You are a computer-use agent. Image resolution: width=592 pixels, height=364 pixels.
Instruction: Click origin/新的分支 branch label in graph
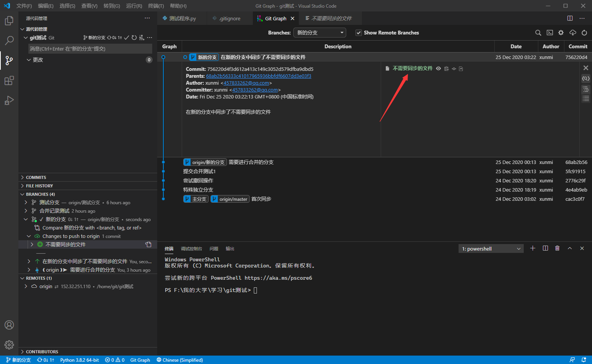point(205,162)
